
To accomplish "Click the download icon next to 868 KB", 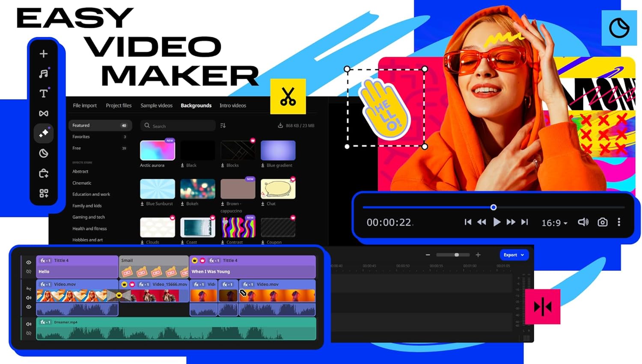I will coord(280,125).
